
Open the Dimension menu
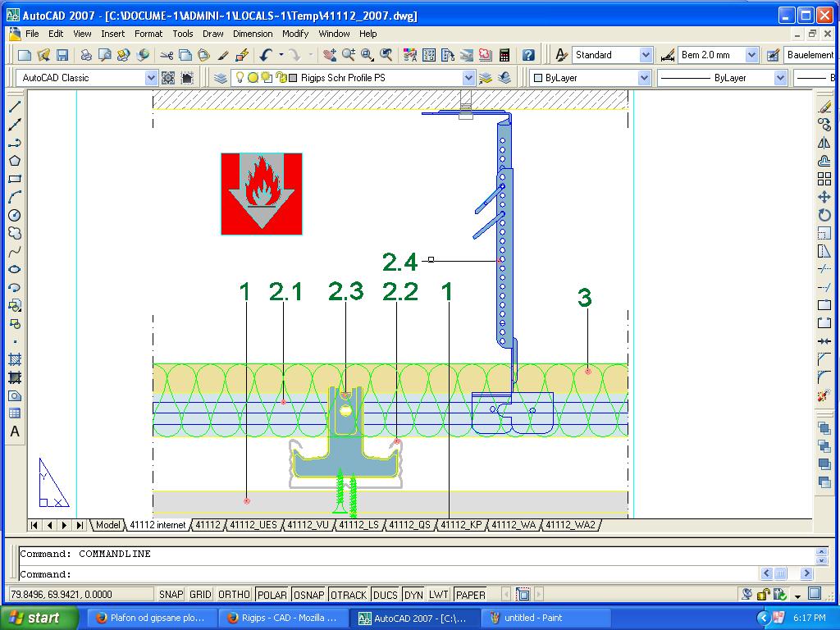[x=252, y=34]
